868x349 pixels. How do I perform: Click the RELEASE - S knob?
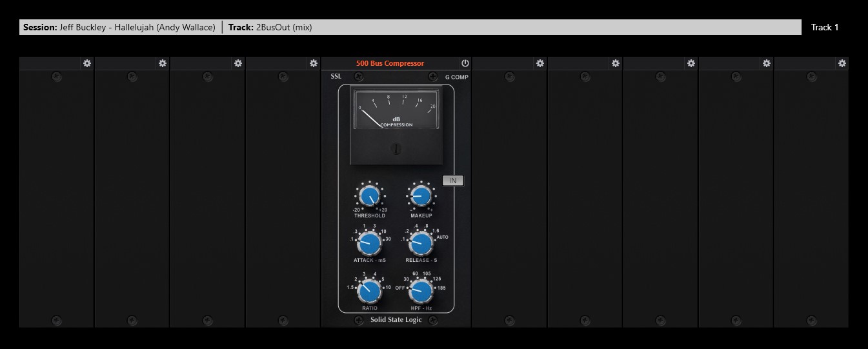click(x=421, y=244)
